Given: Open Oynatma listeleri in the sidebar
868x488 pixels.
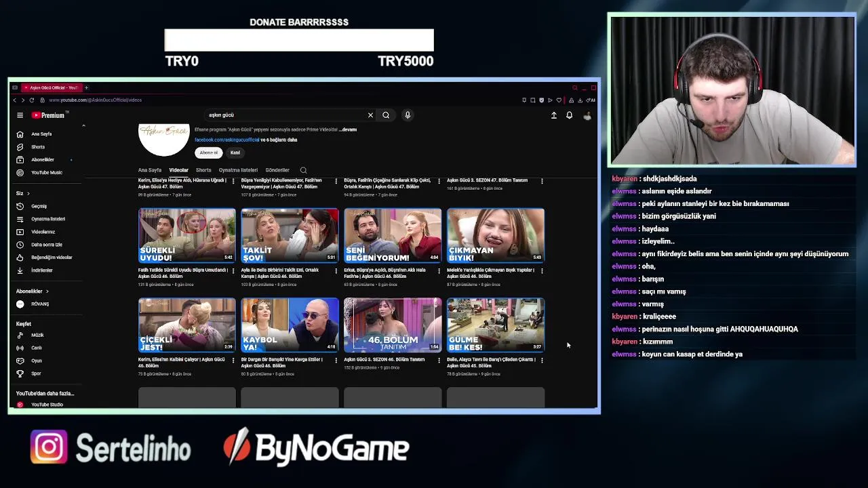Looking at the screenshot, I should click(48, 219).
